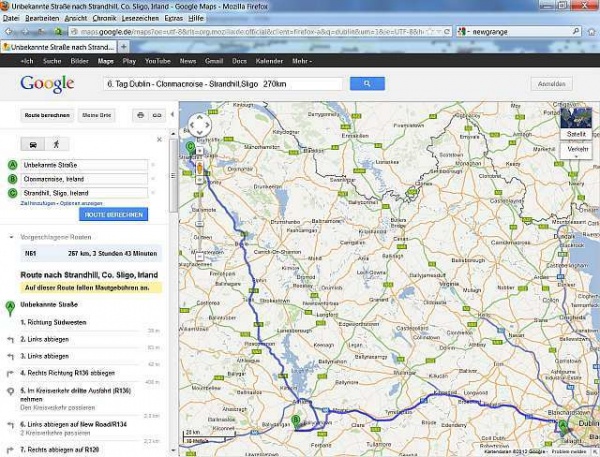Click Gmail in the Google bar

[x=214, y=61]
